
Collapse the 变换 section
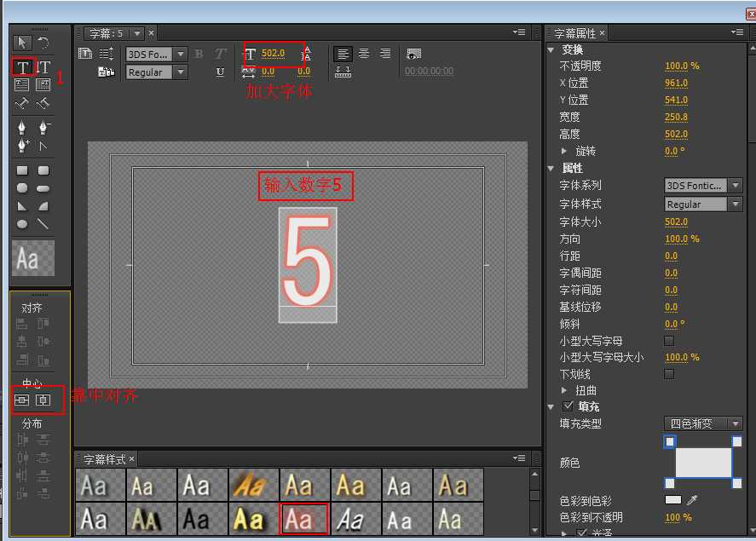coord(551,49)
